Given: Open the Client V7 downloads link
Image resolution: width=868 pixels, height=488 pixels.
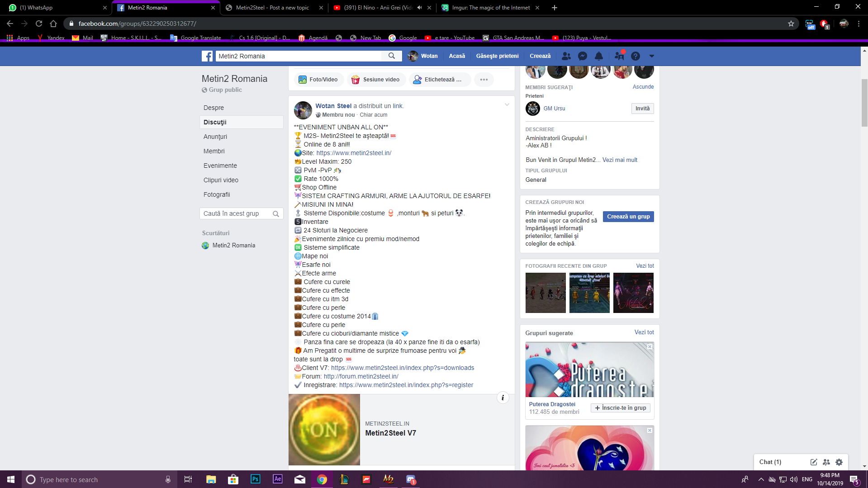Looking at the screenshot, I should [403, 368].
